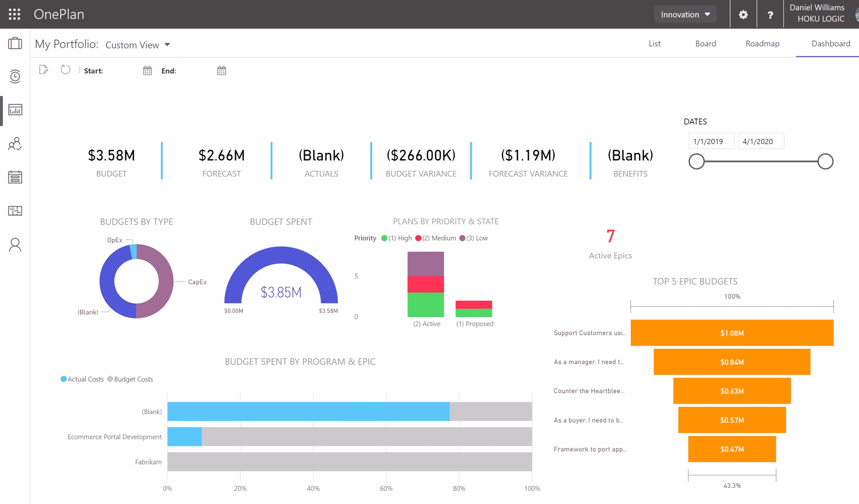Select the $0.84M manager epic funnel bar
859x504 pixels.
pos(732,362)
